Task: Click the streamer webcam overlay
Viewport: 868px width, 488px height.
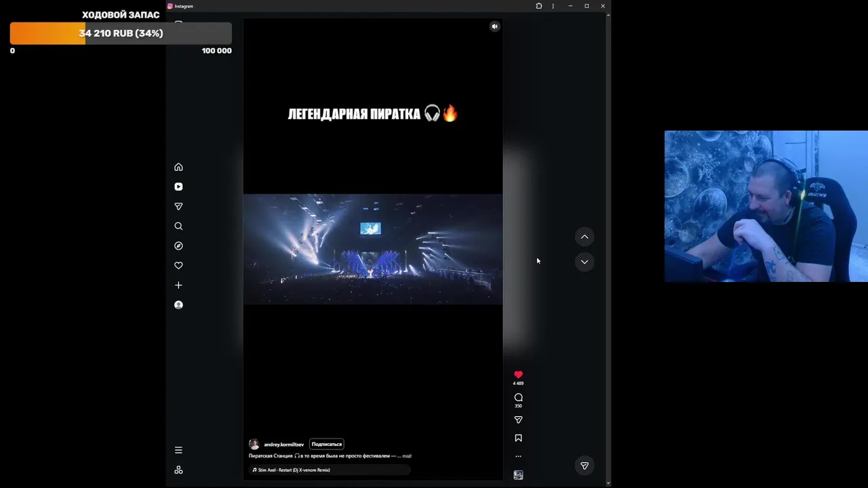Action: click(766, 206)
